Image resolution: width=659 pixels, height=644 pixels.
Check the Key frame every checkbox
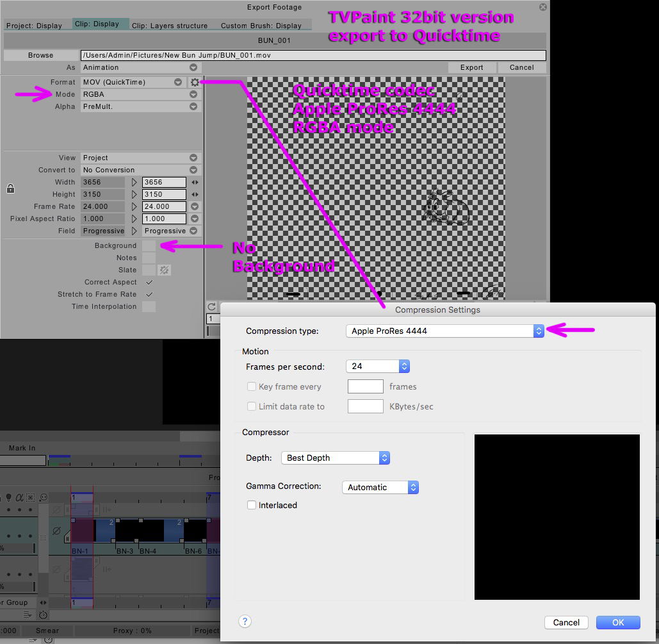[251, 386]
